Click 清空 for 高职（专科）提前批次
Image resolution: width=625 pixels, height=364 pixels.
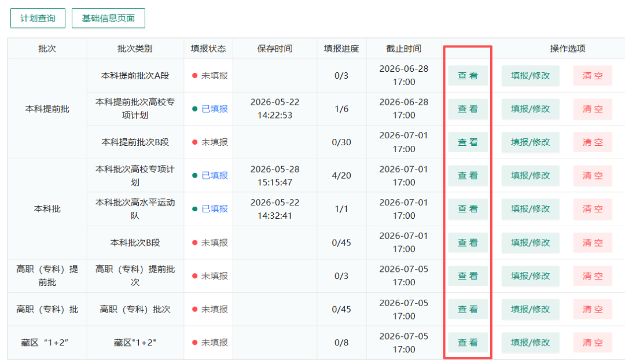pos(593,276)
